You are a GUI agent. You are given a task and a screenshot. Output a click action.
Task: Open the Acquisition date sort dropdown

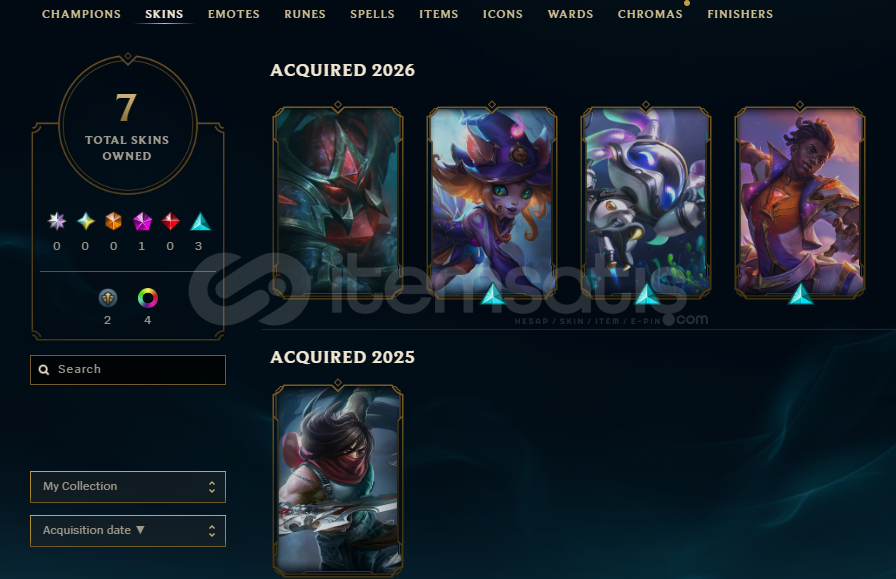pyautogui.click(x=128, y=530)
